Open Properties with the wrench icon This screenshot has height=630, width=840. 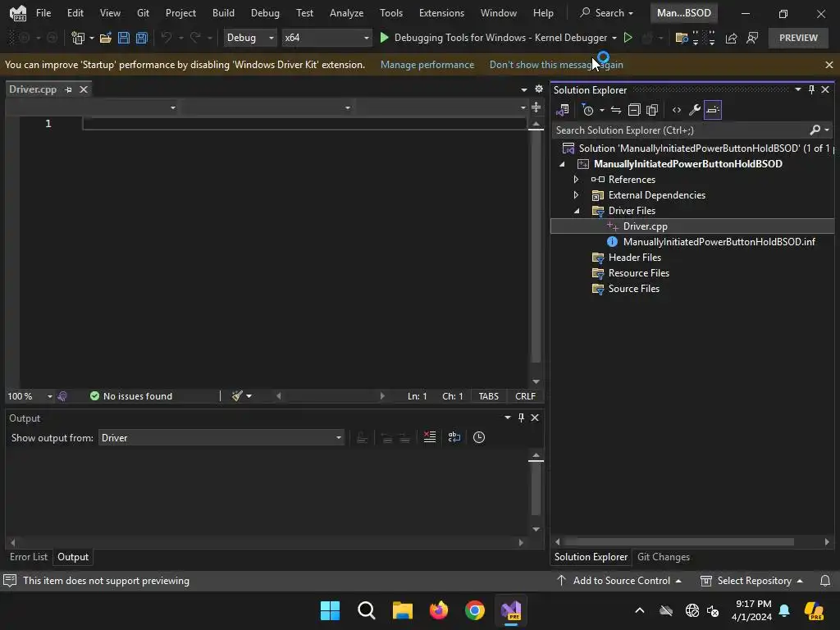(x=695, y=110)
